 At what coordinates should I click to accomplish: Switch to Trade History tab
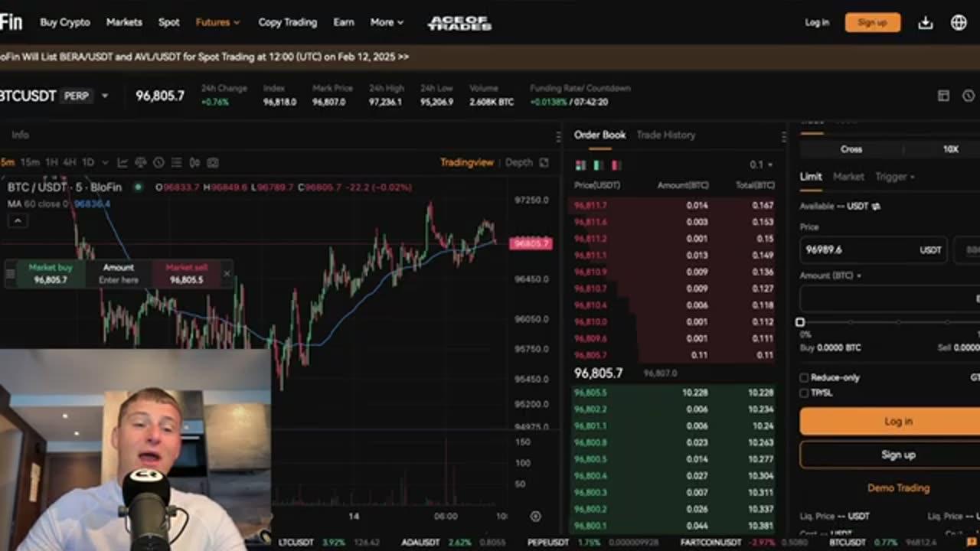click(666, 135)
